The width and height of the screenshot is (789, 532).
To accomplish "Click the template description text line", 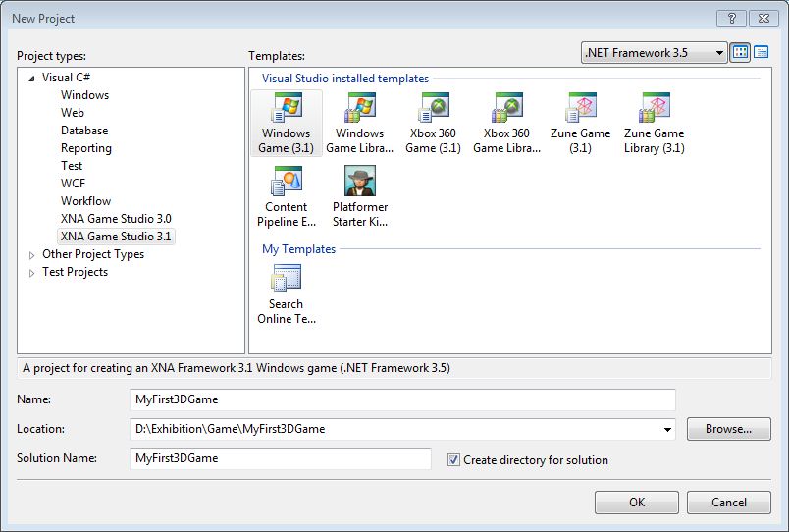I will tap(237, 368).
